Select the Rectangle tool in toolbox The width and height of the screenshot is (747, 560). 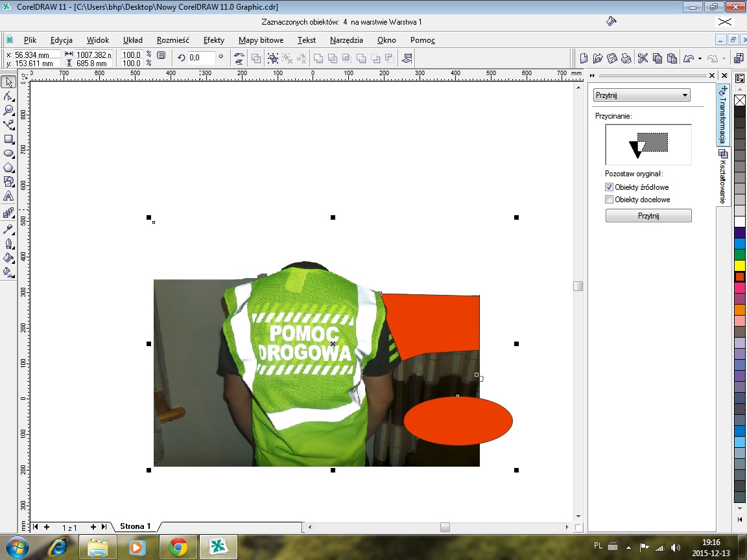pyautogui.click(x=8, y=139)
